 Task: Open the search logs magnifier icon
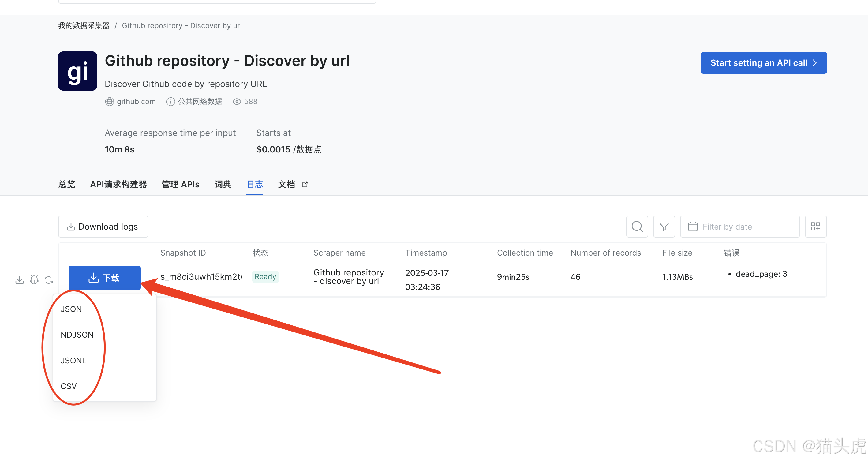tap(637, 227)
